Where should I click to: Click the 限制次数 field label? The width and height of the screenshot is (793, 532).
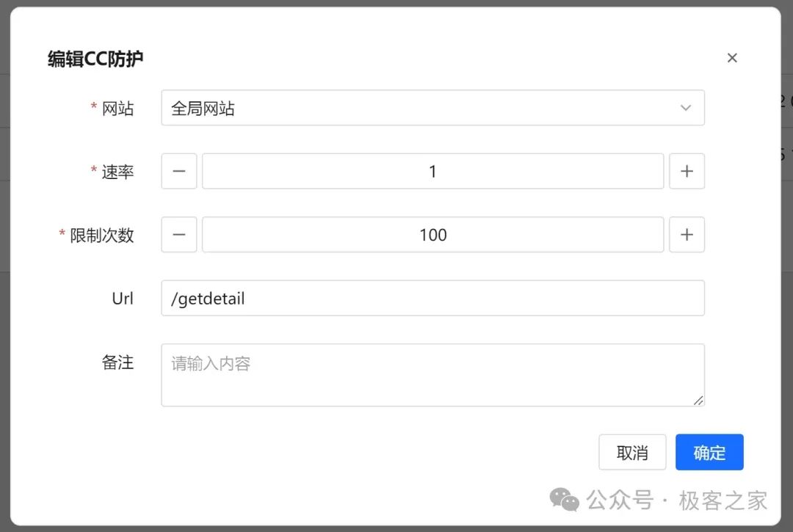[x=102, y=236]
